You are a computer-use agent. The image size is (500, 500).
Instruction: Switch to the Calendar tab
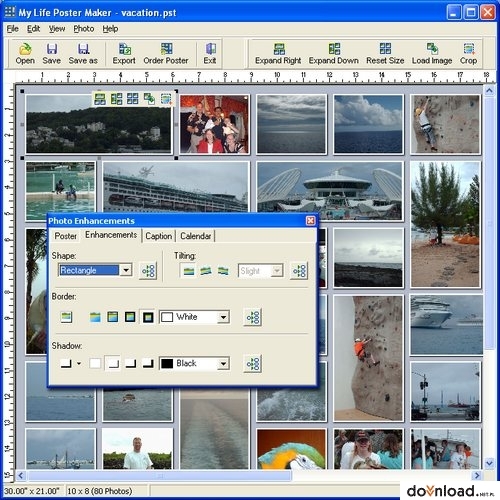coord(196,236)
